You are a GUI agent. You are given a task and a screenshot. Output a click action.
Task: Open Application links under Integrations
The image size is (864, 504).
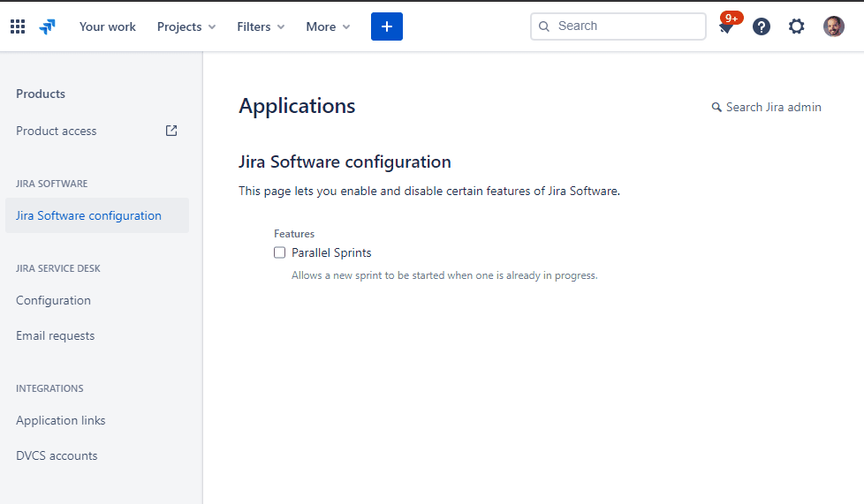click(60, 420)
